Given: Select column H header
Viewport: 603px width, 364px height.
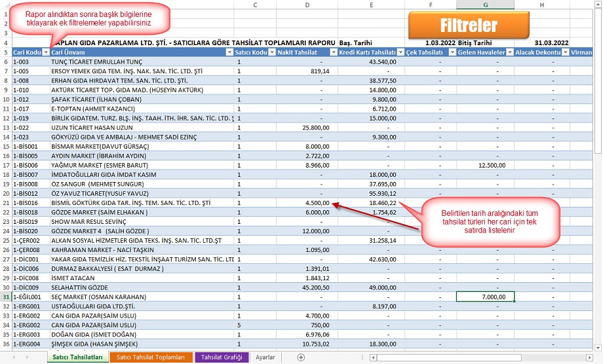Looking at the screenshot, I should (542, 5).
